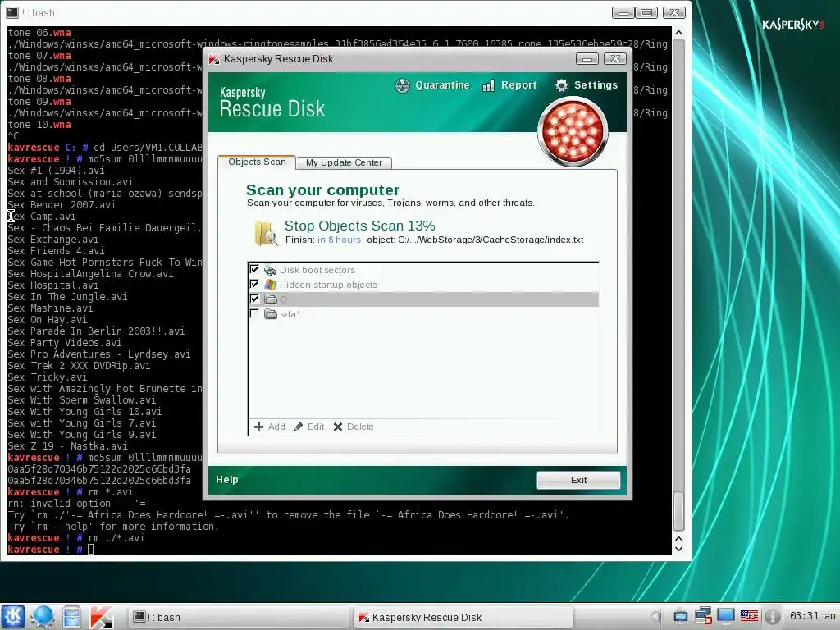Uncheck Disk boot sectors checkbox
Image resolution: width=840 pixels, height=630 pixels.
pyautogui.click(x=254, y=269)
